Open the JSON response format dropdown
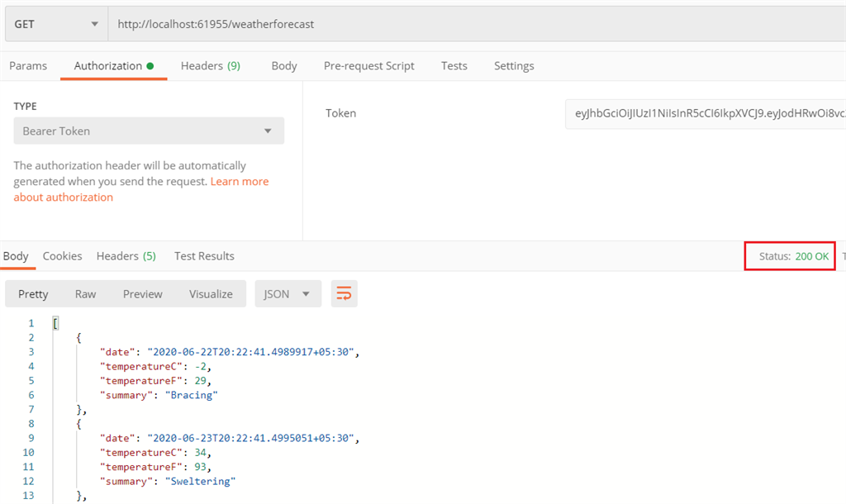846x504 pixels. point(288,293)
